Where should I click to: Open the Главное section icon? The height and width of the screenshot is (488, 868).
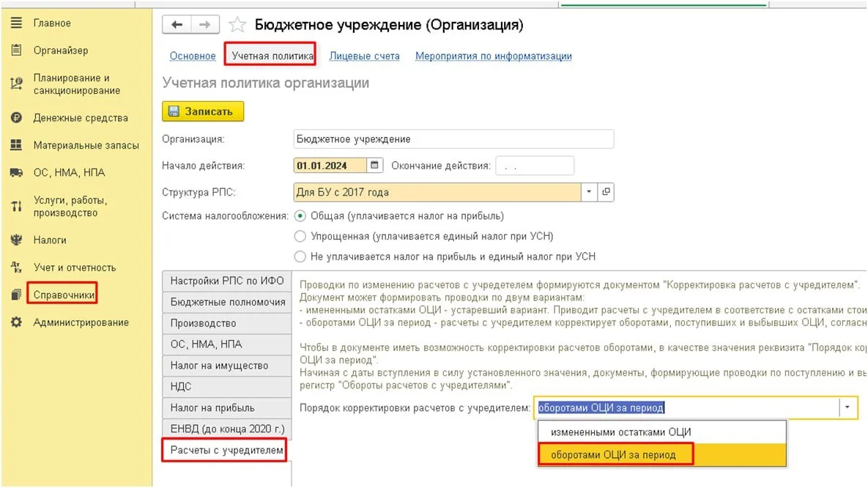click(x=17, y=23)
